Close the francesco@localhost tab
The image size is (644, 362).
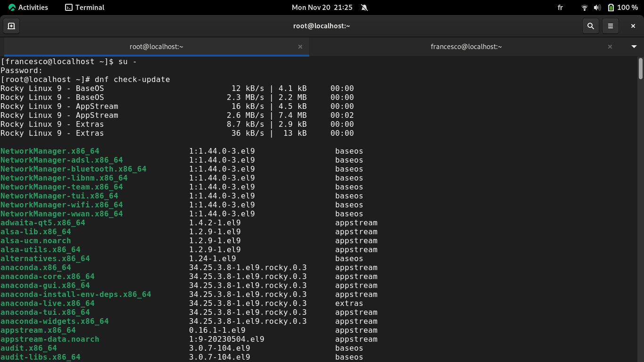(610, 47)
